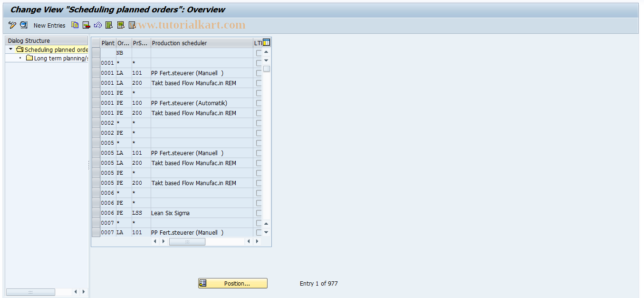Click the Position... button
The height and width of the screenshot is (298, 644).
coord(233,283)
